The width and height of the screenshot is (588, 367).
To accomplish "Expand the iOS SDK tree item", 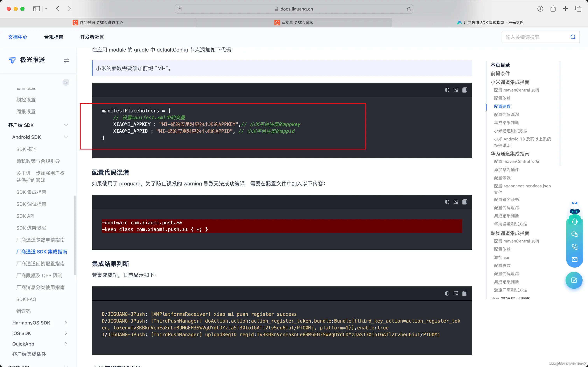I will click(66, 333).
